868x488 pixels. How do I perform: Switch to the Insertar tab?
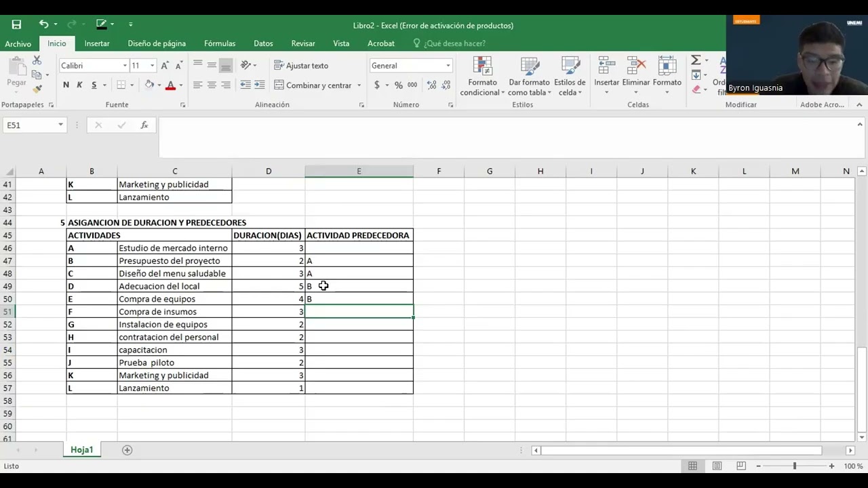click(97, 43)
